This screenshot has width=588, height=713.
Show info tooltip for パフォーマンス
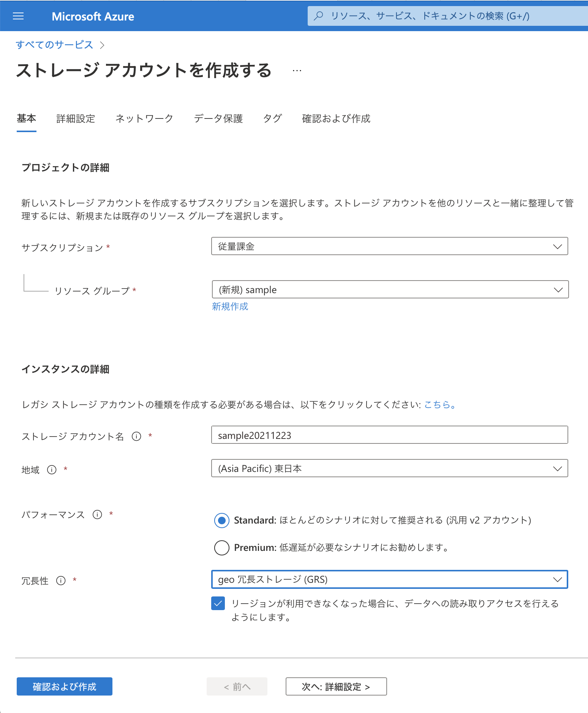coord(98,514)
